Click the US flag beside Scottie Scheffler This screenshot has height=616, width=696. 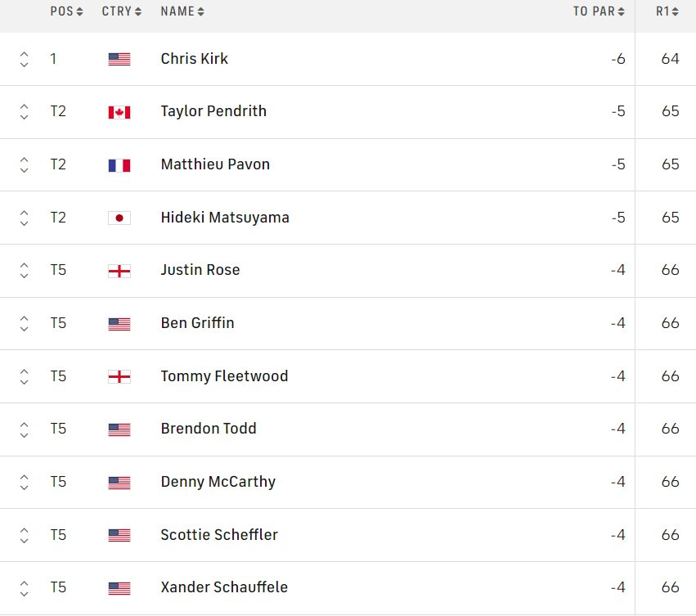pyautogui.click(x=119, y=534)
